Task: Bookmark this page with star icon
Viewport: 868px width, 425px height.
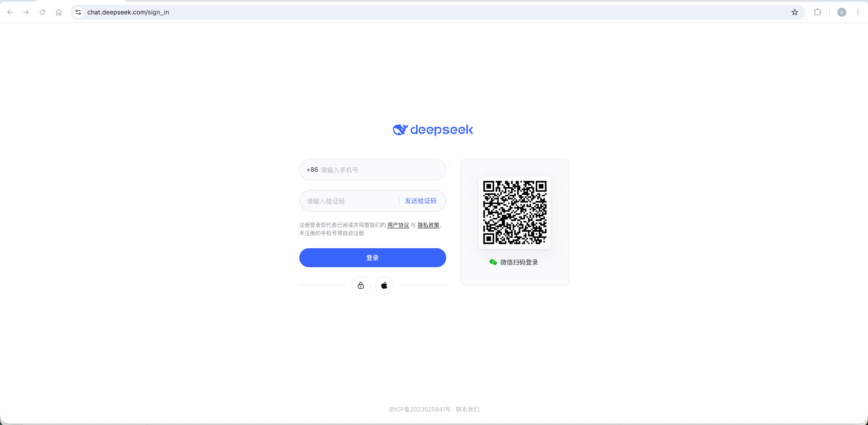Action: tap(795, 12)
